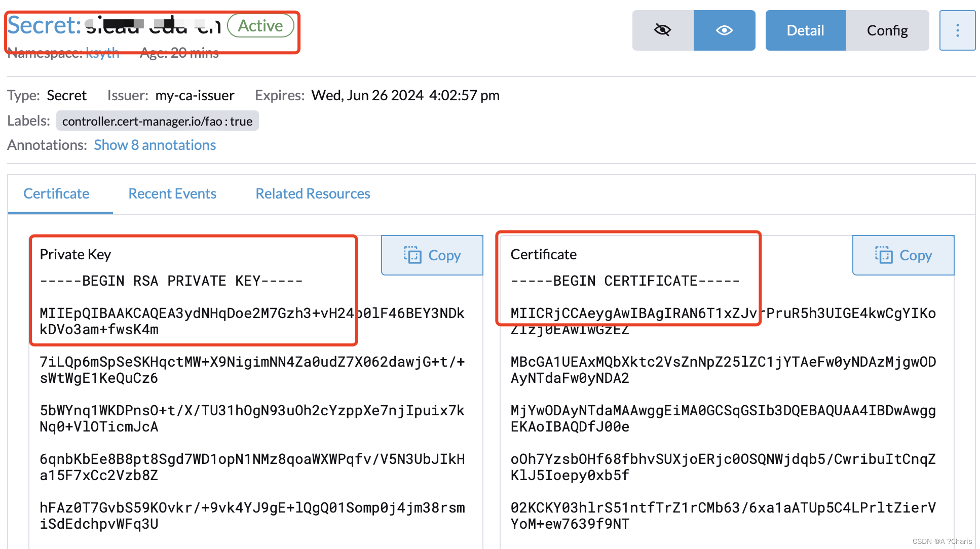Copy the Private Key to clipboard
980x549 pixels.
tap(432, 255)
